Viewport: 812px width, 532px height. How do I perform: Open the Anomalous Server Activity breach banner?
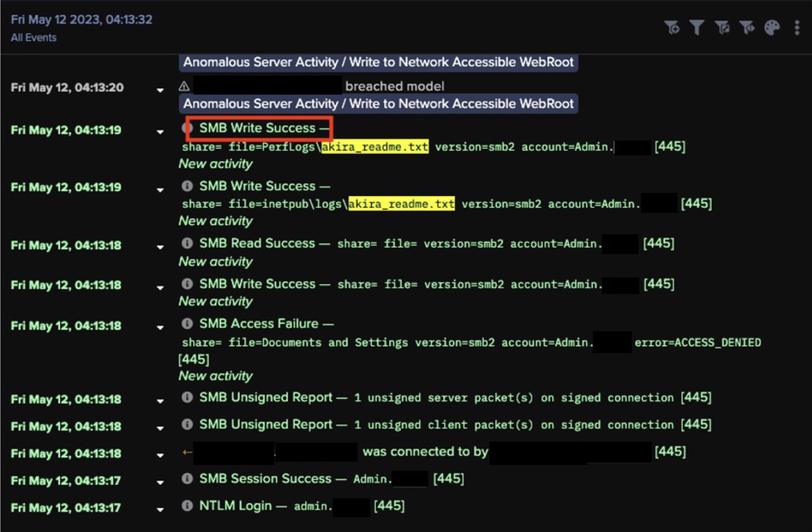378,62
